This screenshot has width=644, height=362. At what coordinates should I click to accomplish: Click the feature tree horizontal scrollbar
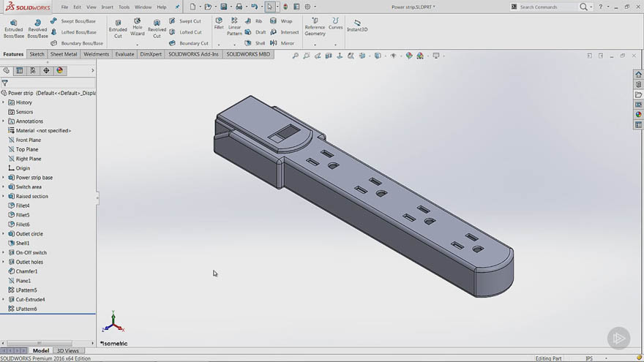coord(40,343)
